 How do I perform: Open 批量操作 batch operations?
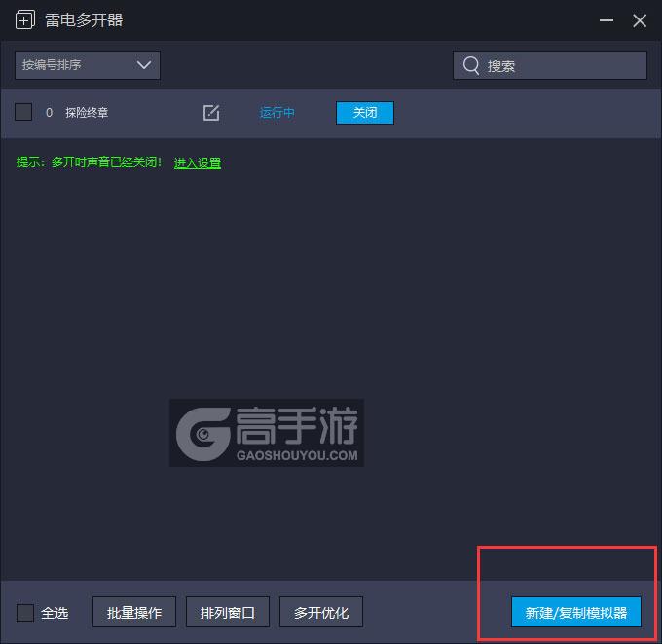(134, 612)
